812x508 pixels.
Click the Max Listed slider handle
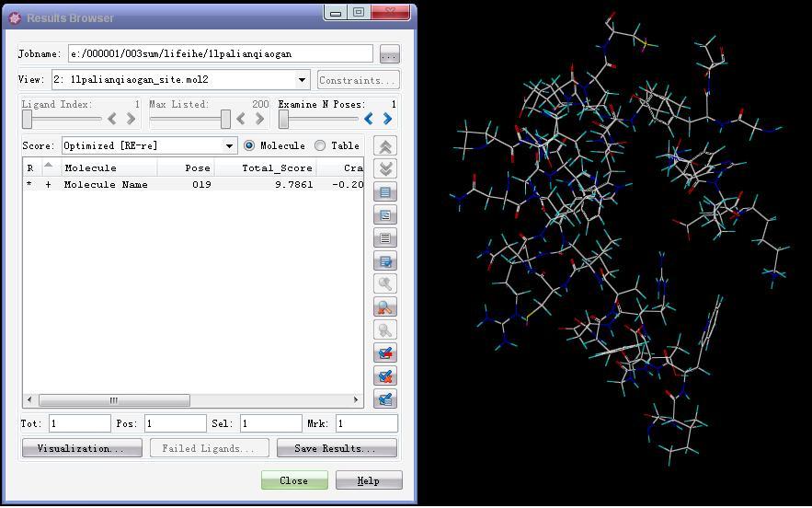225,120
